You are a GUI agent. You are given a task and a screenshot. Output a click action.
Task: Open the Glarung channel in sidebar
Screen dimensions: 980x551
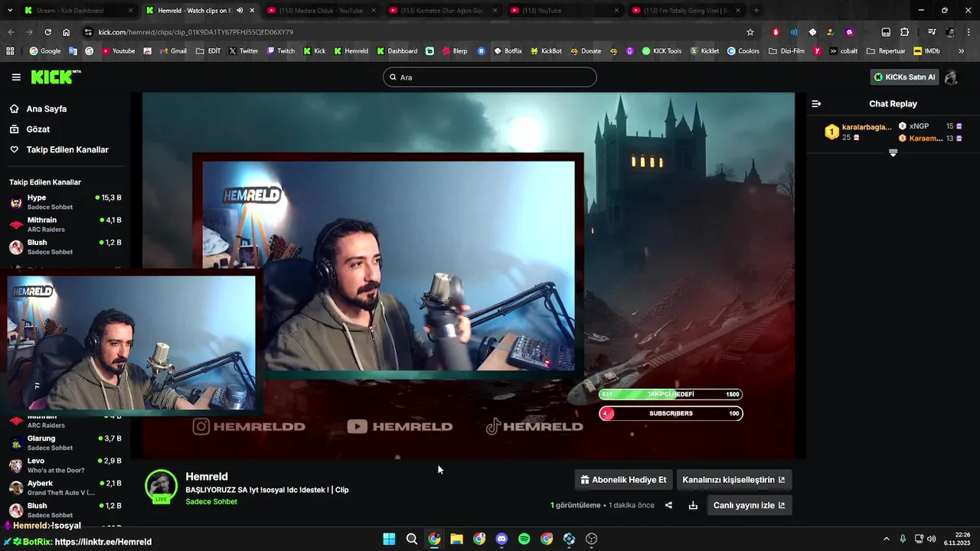[64, 443]
